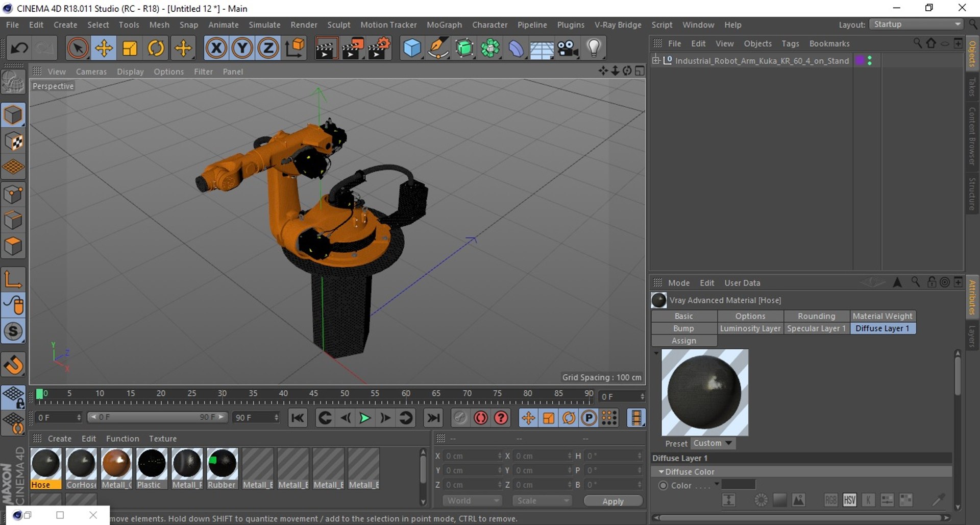980x525 pixels.
Task: Toggle Z axis lock
Action: (x=268, y=48)
